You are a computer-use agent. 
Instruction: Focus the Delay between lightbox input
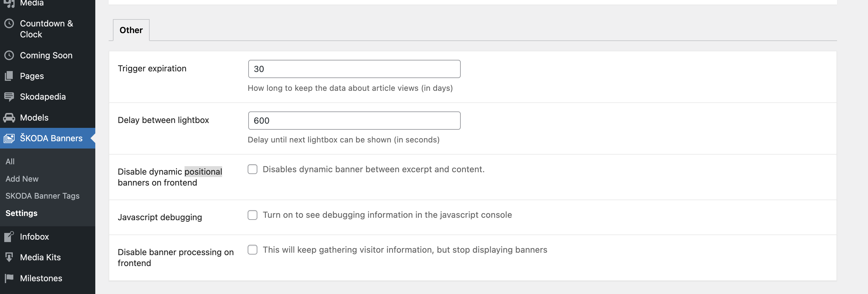[354, 121]
